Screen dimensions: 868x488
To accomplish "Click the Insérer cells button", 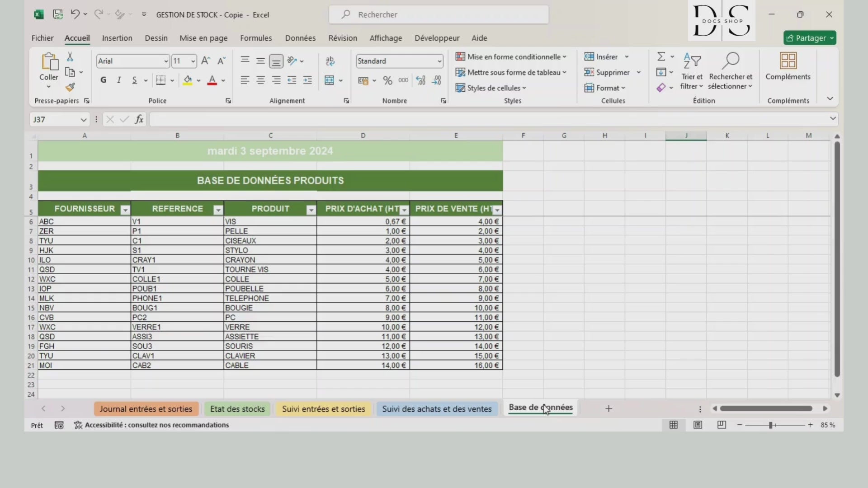I will pyautogui.click(x=601, y=56).
